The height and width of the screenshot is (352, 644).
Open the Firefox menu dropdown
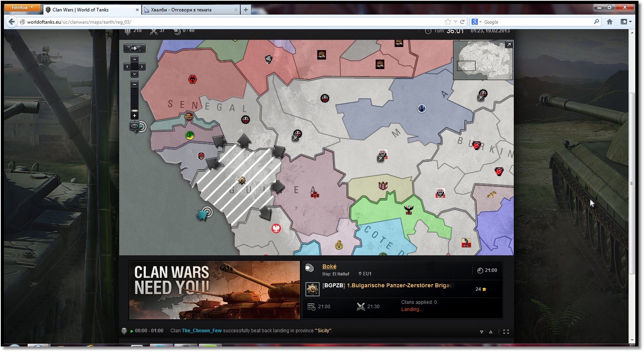[22, 7]
